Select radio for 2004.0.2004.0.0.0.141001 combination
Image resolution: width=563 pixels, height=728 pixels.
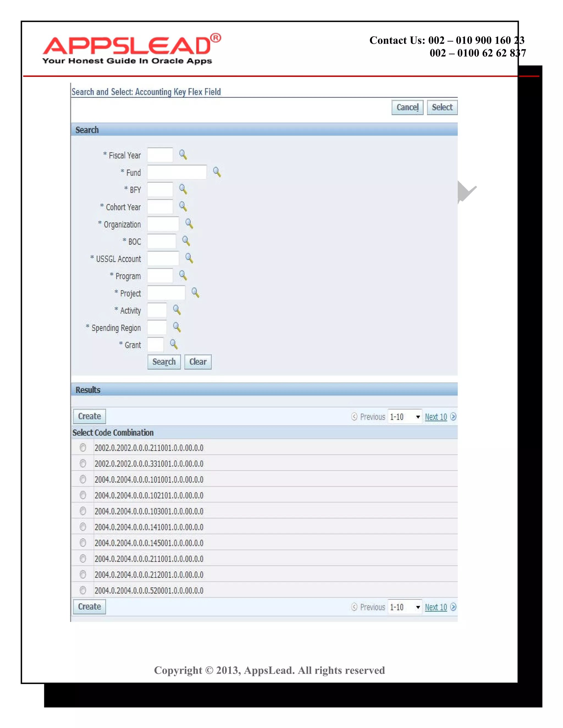[x=83, y=527]
